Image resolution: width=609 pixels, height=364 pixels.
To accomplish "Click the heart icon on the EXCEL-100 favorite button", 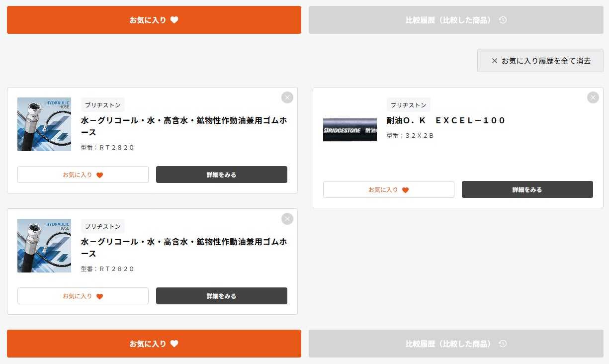I will pyautogui.click(x=405, y=190).
